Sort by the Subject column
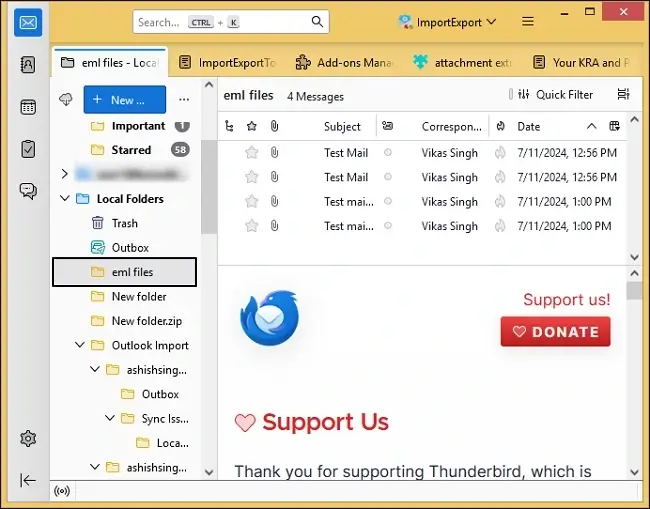This screenshot has height=509, width=650. tap(342, 126)
